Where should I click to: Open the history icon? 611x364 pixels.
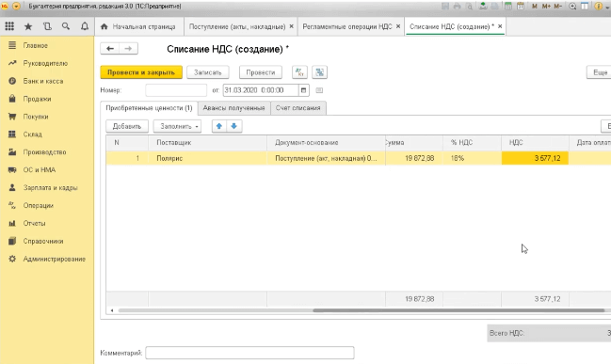coord(47,26)
